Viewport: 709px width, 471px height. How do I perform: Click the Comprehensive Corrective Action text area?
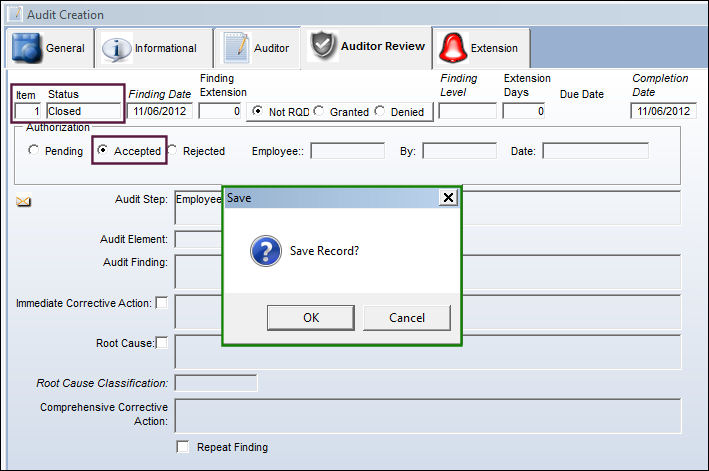(427, 416)
